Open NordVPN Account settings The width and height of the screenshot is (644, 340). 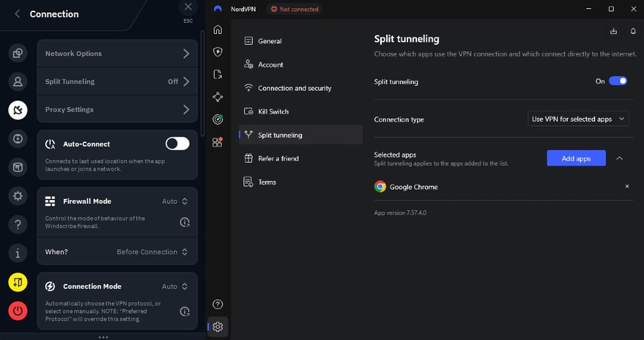click(301, 65)
